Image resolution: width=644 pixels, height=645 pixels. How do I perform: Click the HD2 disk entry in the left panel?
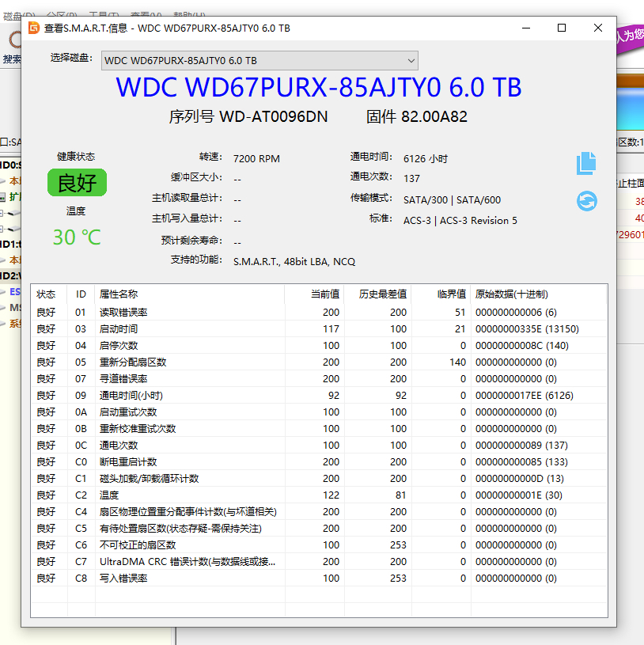[9, 275]
